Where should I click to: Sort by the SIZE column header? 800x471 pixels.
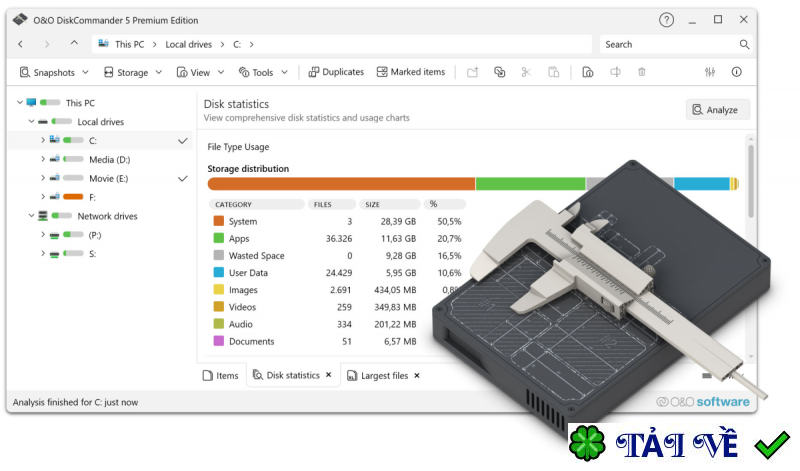390,204
